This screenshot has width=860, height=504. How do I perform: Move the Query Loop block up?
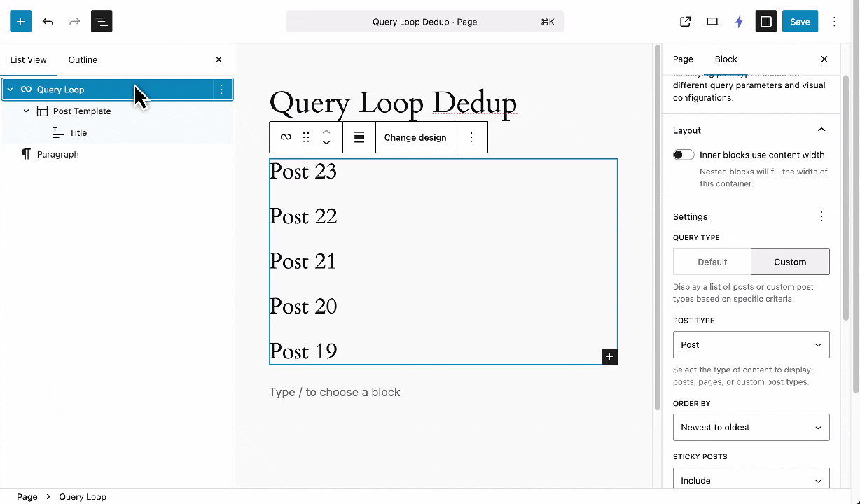pyautogui.click(x=326, y=132)
